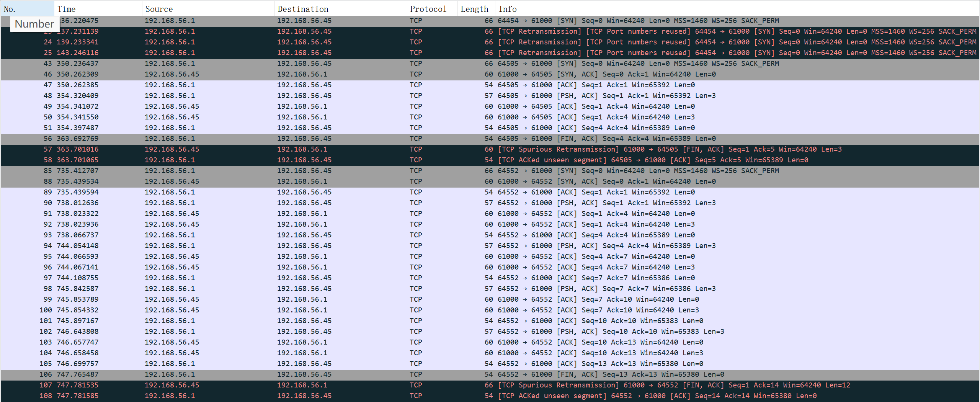980x402 pixels.
Task: Sort packets by the No. column header
Action: 27,8
